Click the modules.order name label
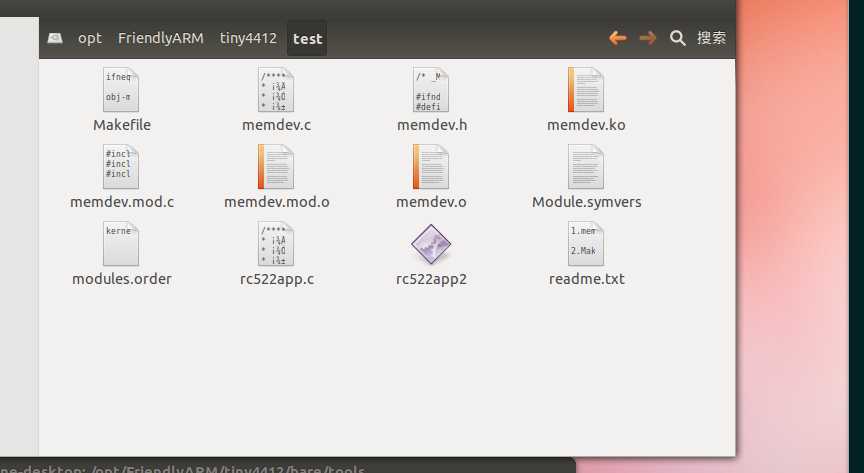864x473 pixels. pyautogui.click(x=122, y=279)
